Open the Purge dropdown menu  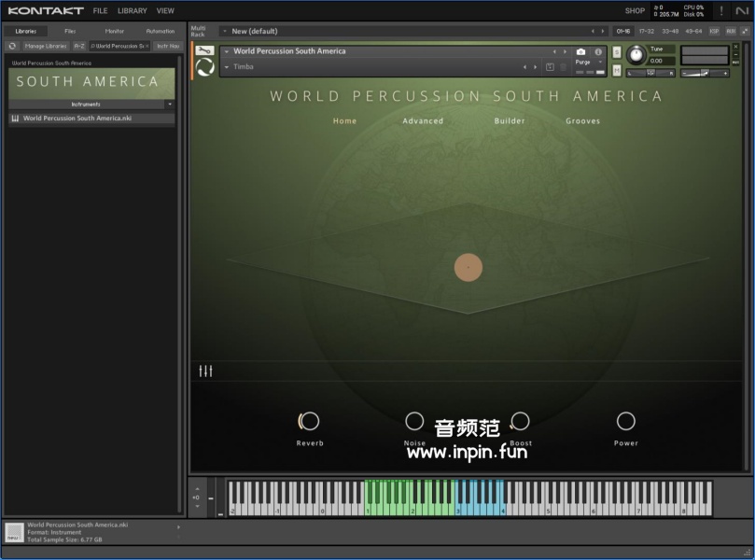point(586,62)
